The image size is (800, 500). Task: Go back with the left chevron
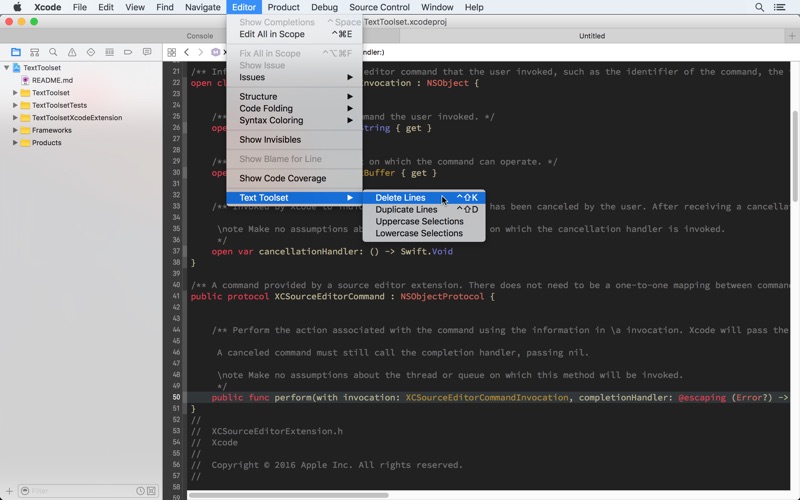(186, 52)
